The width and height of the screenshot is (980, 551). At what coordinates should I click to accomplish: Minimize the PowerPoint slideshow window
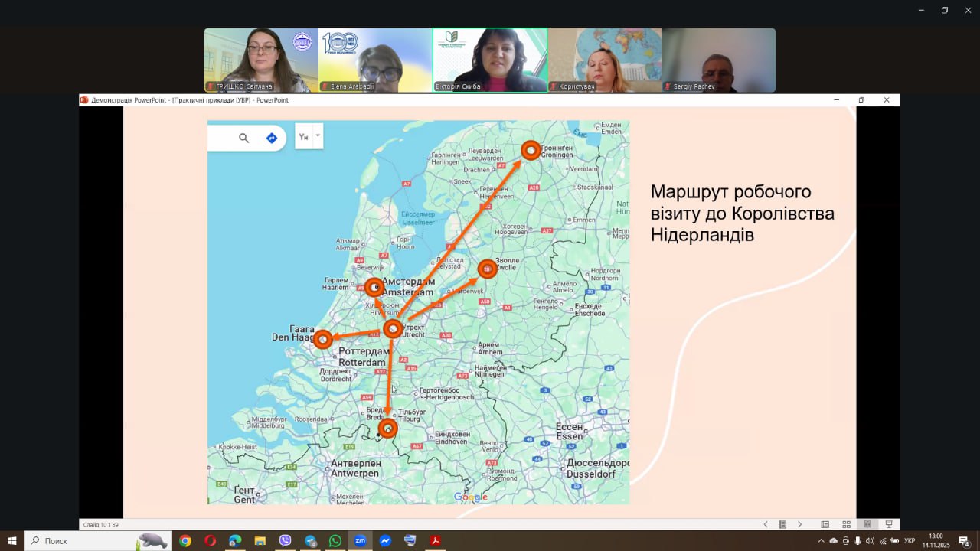836,100
